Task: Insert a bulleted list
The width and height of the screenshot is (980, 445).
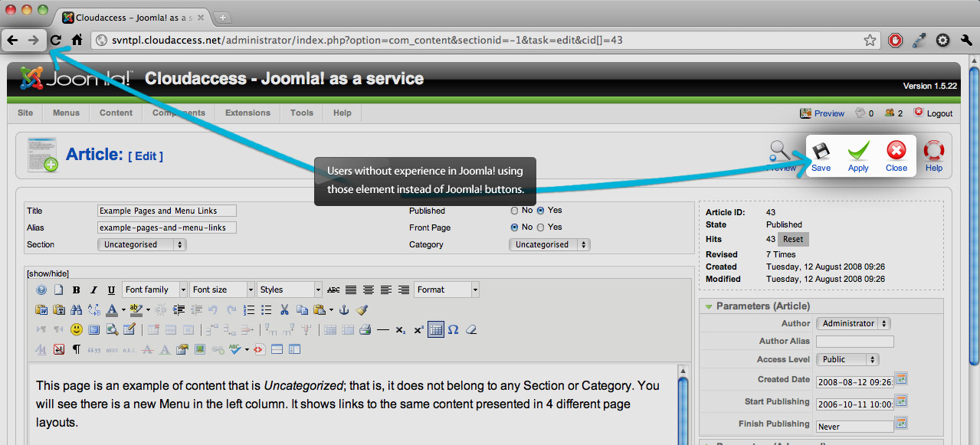Action: pyautogui.click(x=267, y=310)
